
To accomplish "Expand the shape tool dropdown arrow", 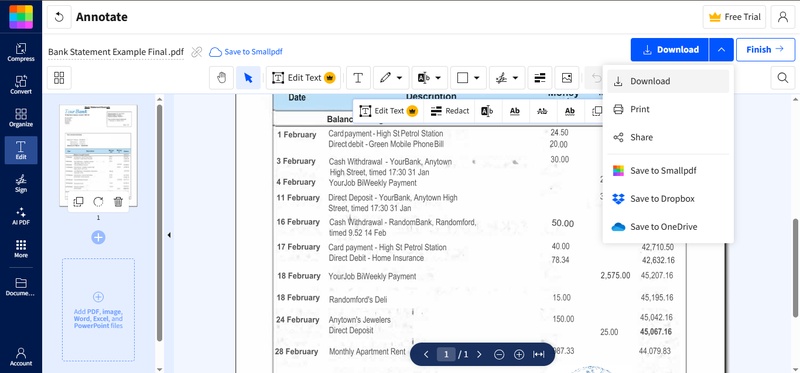I will tap(477, 78).
